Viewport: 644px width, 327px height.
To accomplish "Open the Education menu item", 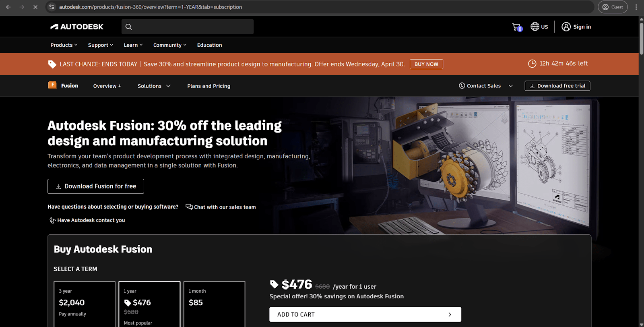I will (x=209, y=45).
